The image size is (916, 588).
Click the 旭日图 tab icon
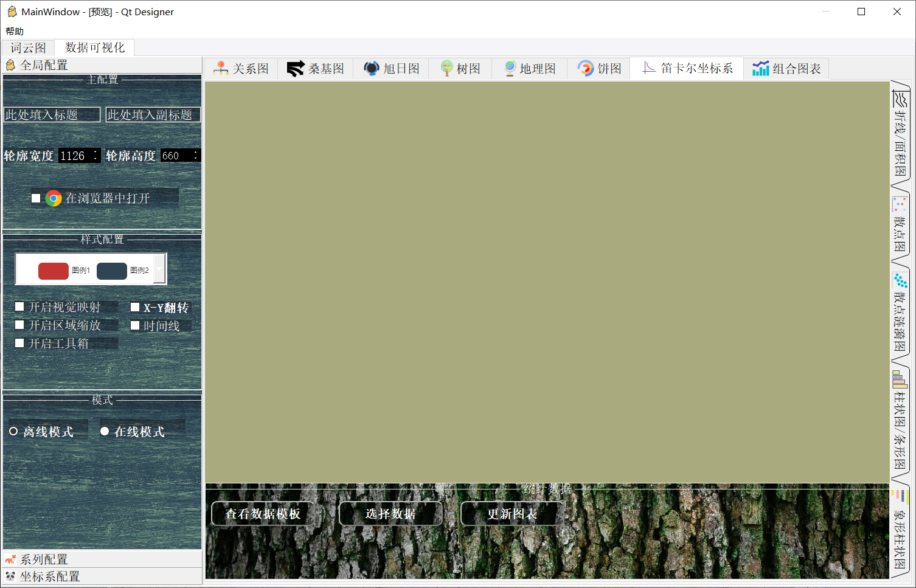pyautogui.click(x=371, y=69)
